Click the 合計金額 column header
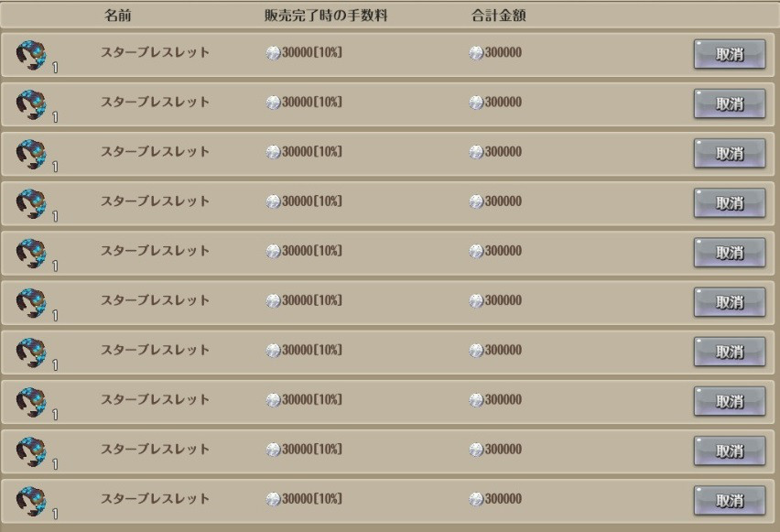This screenshot has width=780, height=532. [x=498, y=16]
